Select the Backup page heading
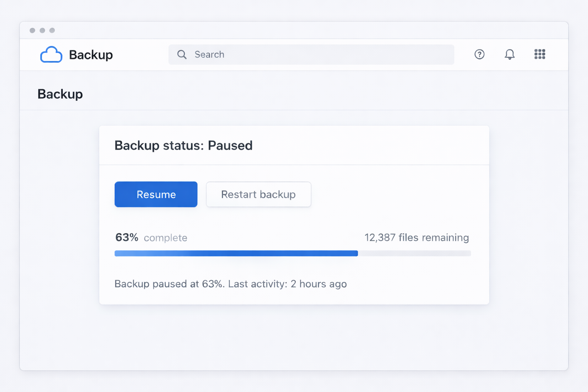This screenshot has width=588, height=392. [60, 94]
